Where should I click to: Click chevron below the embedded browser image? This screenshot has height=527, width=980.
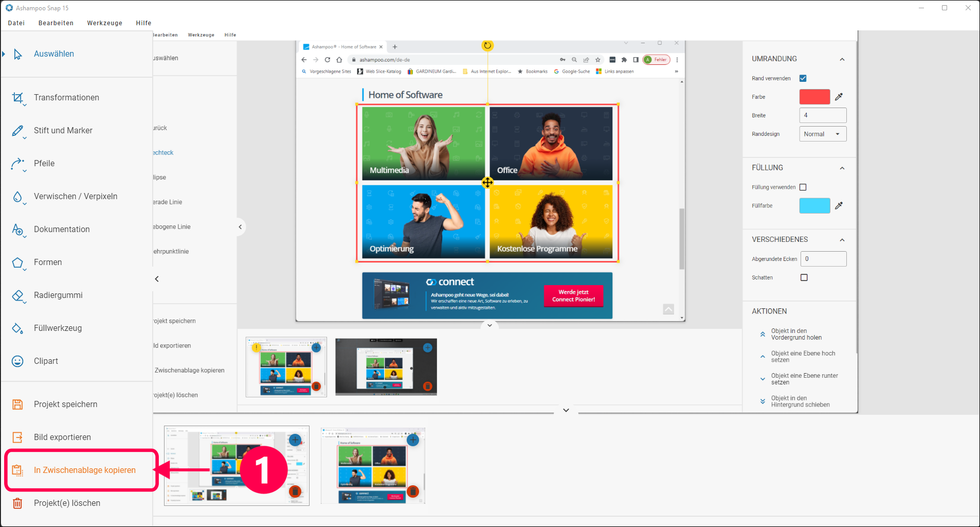point(489,325)
